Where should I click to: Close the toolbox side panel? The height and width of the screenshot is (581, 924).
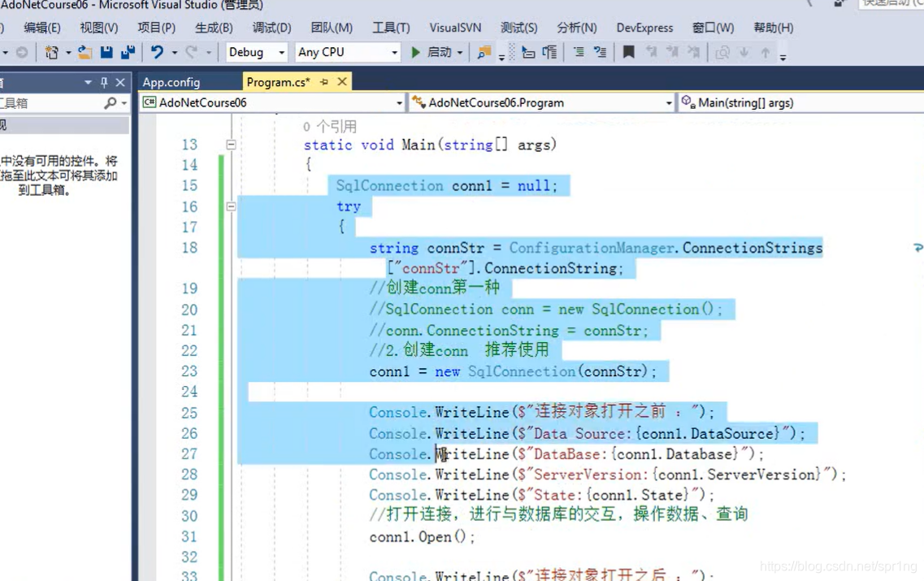click(x=120, y=83)
